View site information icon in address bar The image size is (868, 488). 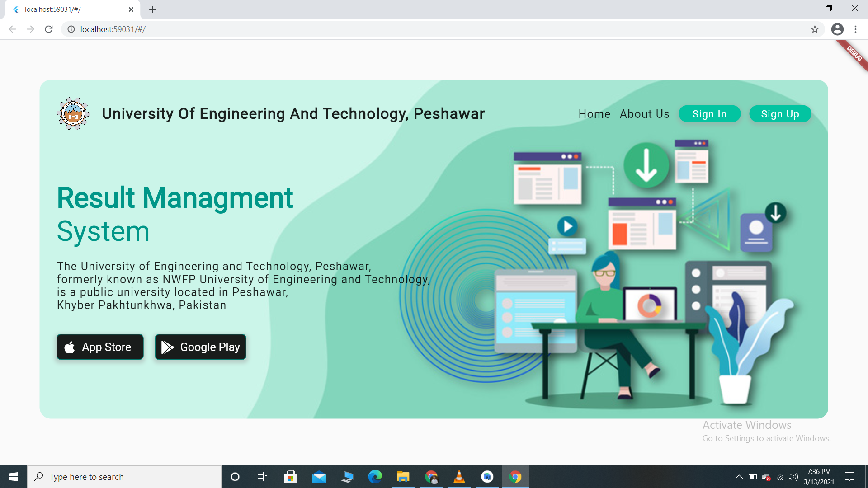71,29
